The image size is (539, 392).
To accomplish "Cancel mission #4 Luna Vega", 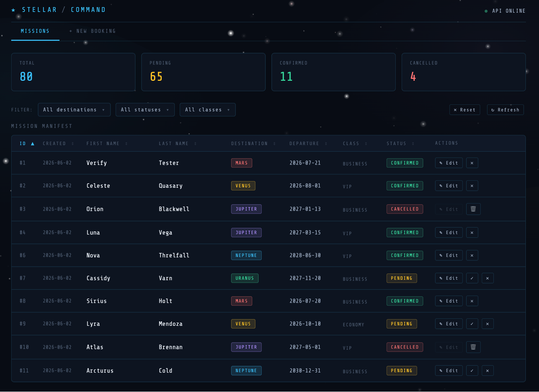I will (472, 233).
